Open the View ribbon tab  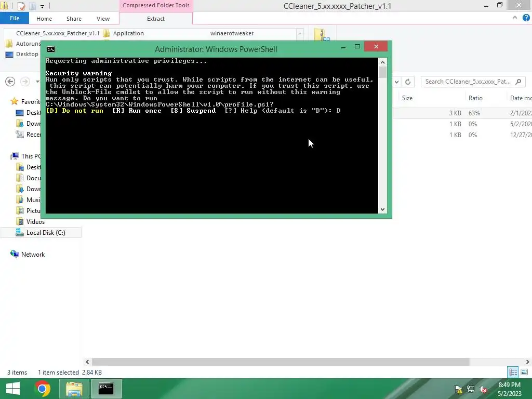[103, 19]
